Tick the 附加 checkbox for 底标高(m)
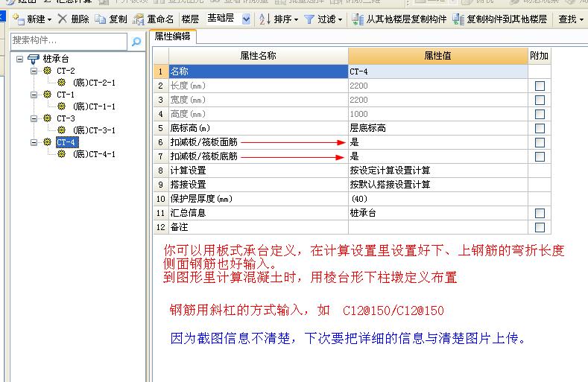Image resolution: width=588 pixels, height=382 pixels. click(x=540, y=128)
